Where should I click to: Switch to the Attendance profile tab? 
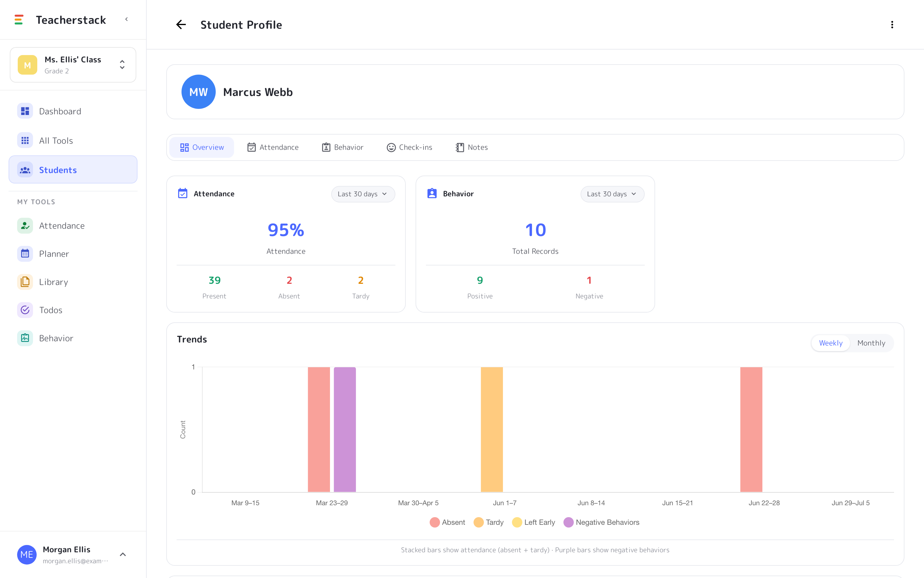[x=273, y=147]
